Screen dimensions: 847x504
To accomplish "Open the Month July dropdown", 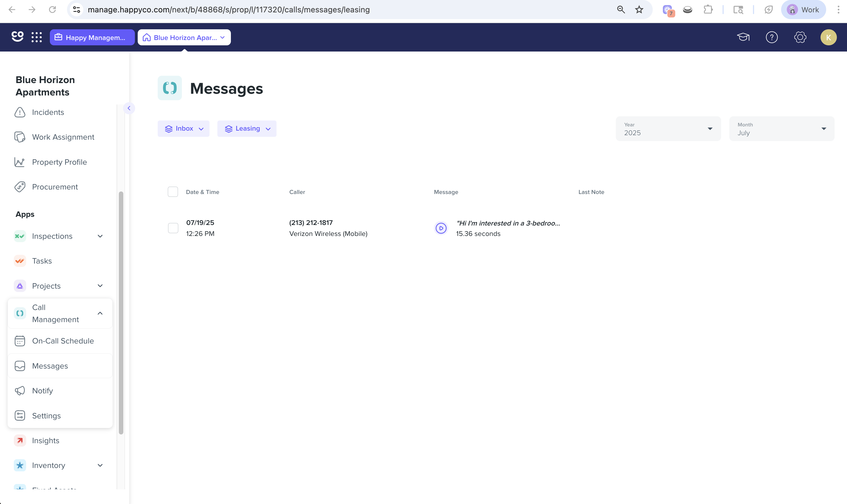I will point(782,129).
